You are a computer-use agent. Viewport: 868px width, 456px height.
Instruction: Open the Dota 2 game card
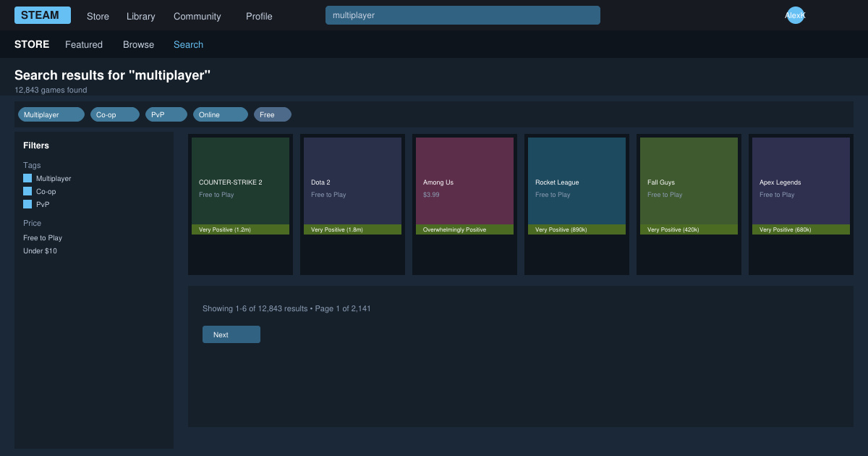coord(352,204)
